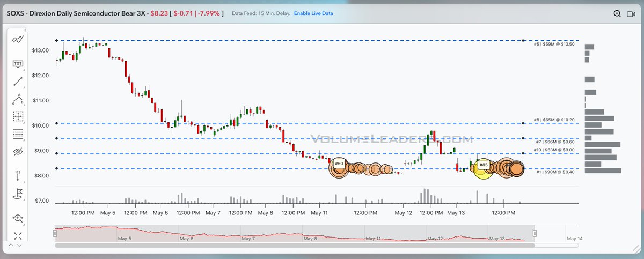Click the #50 trade bubble label
The image size is (644, 259).
[x=339, y=163]
